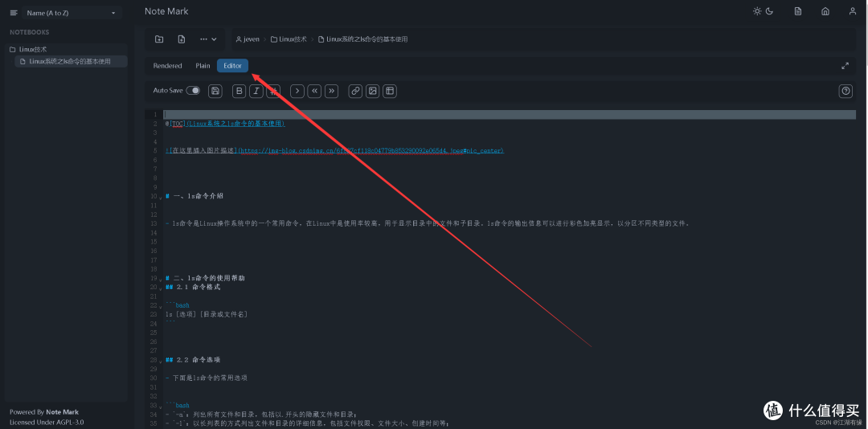Toggle the sidebar hamburger menu icon
Image resolution: width=868 pixels, height=429 pixels.
(x=14, y=13)
